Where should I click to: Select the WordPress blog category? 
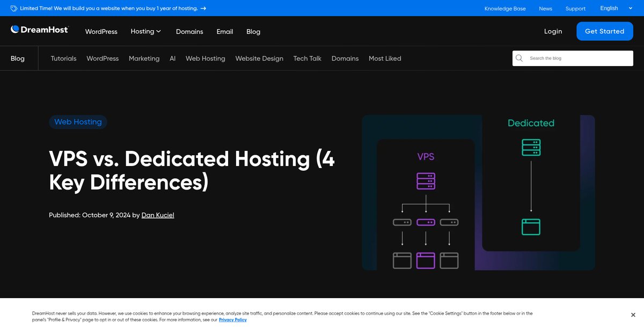point(103,59)
